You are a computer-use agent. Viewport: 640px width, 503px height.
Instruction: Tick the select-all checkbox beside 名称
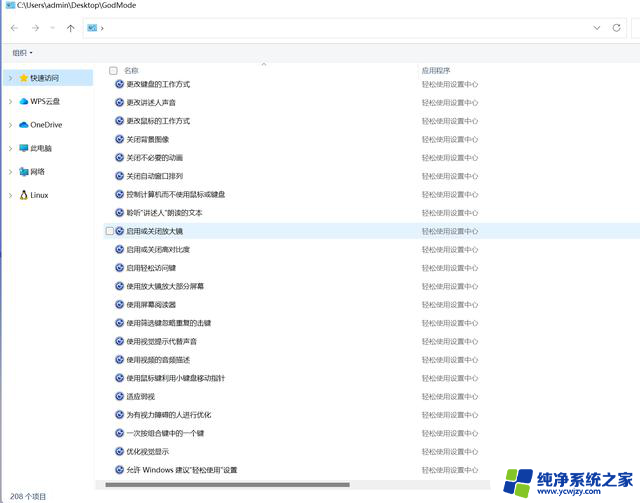(113, 71)
